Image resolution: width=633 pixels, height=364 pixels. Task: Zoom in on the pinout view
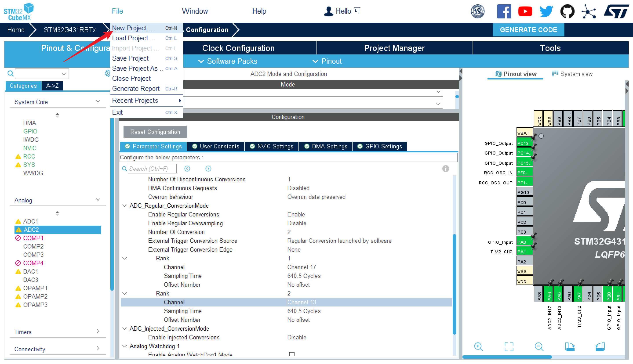click(478, 346)
